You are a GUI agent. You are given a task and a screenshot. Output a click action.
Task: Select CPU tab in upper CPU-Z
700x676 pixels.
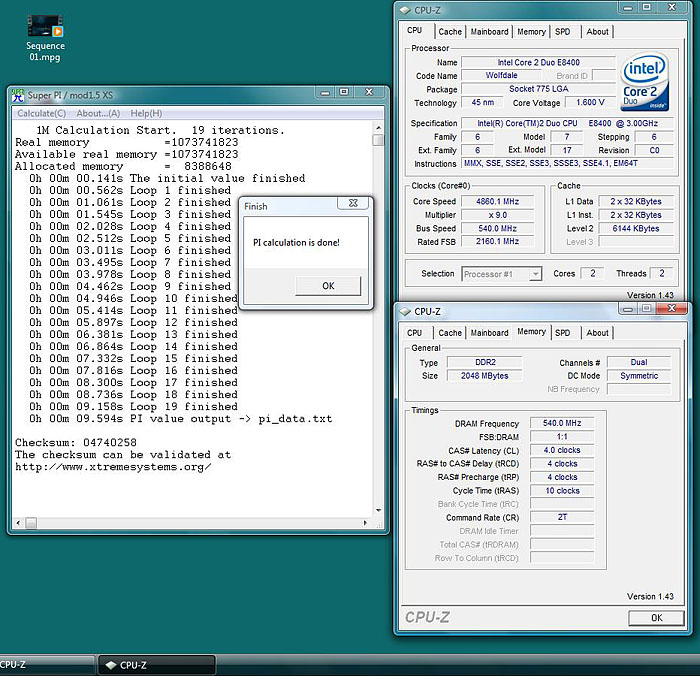[415, 30]
